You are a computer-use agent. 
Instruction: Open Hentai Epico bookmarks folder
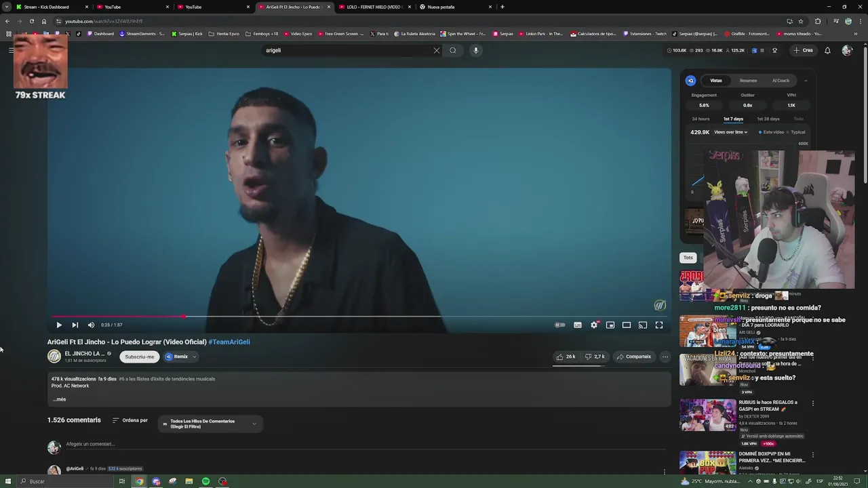(224, 33)
